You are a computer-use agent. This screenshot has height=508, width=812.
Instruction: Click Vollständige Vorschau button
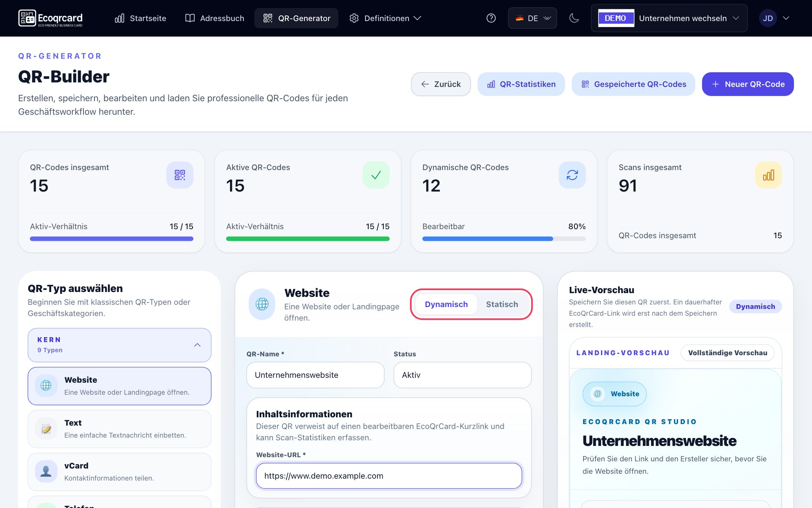(x=727, y=353)
